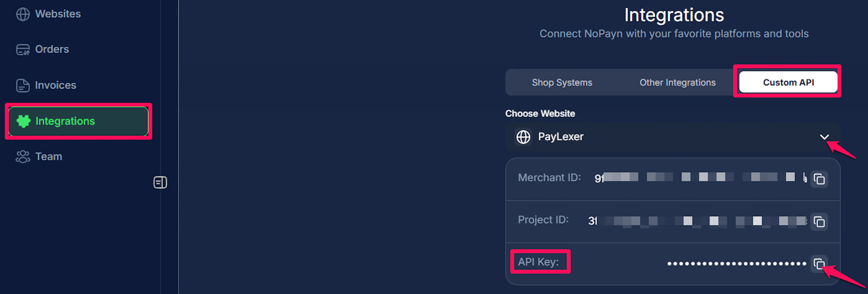
Task: Click the Orders card icon
Action: pyautogui.click(x=23, y=49)
